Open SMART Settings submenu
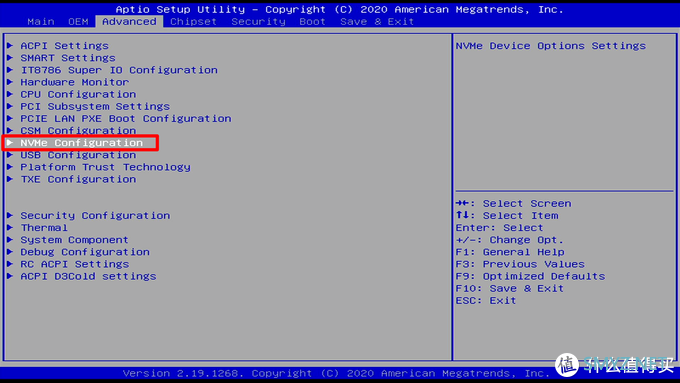This screenshot has width=680, height=383. coord(68,58)
